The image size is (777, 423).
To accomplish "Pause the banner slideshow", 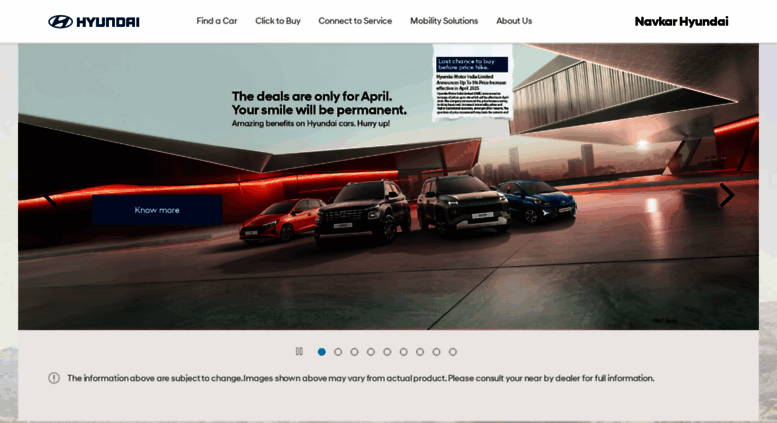I will 299,351.
